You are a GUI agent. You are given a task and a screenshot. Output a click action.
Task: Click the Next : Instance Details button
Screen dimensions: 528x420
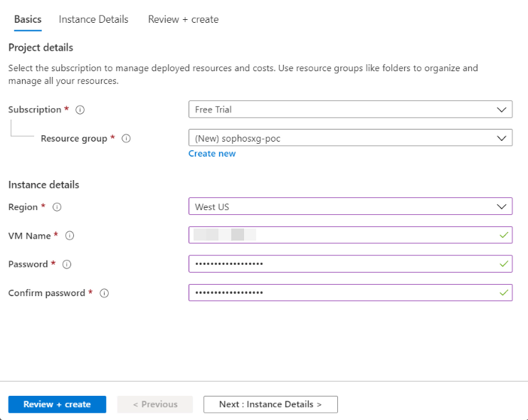270,404
